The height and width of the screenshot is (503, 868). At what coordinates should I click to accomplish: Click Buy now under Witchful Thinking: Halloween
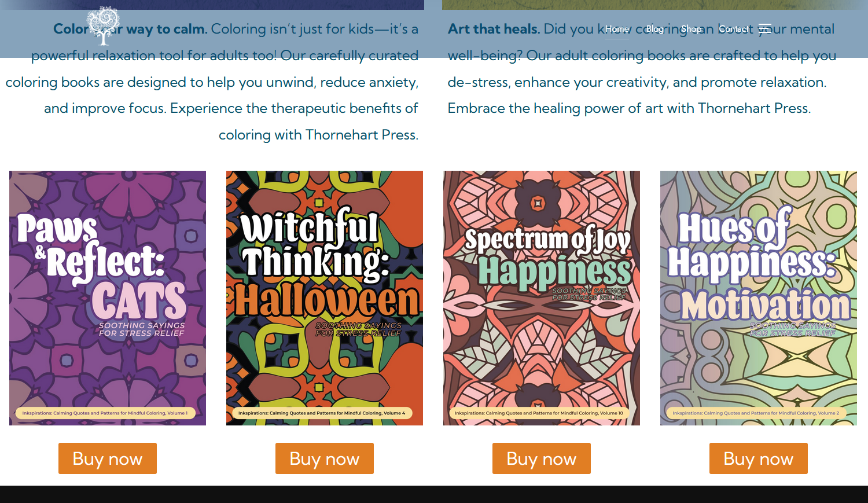pyautogui.click(x=325, y=458)
